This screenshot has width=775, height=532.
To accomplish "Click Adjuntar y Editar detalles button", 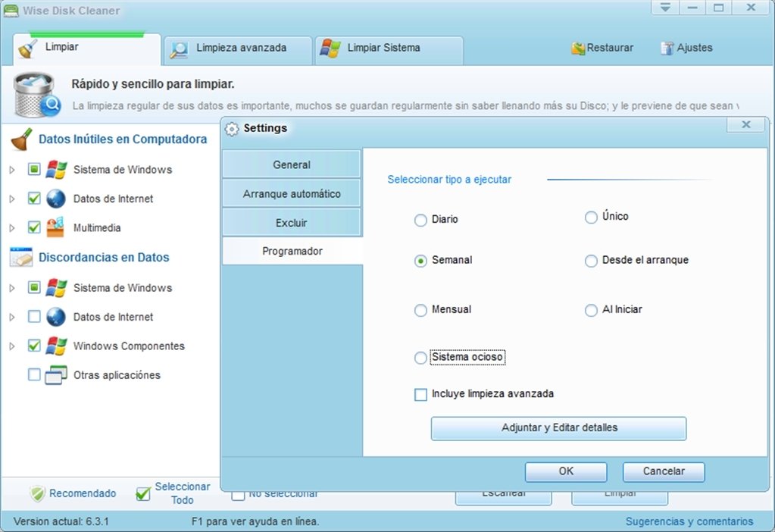I will pyautogui.click(x=558, y=428).
